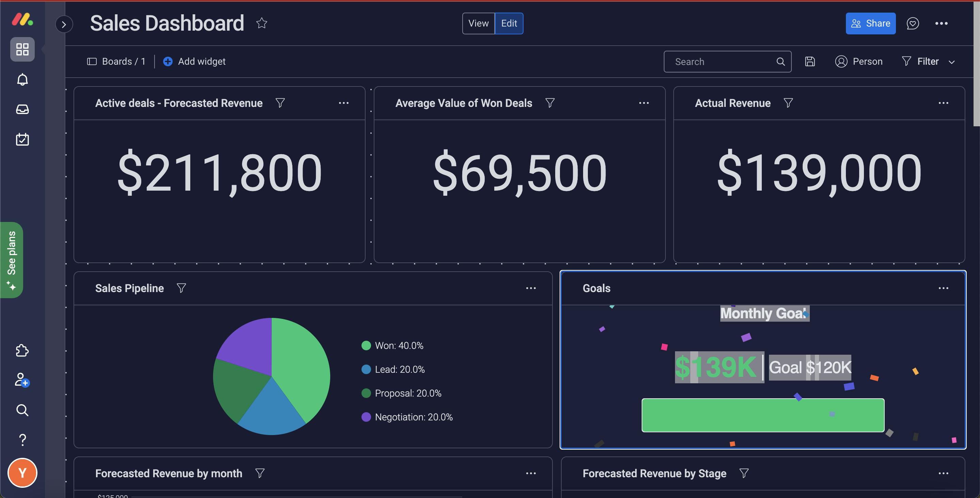Switch to Edit mode
The width and height of the screenshot is (980, 498).
pos(509,23)
